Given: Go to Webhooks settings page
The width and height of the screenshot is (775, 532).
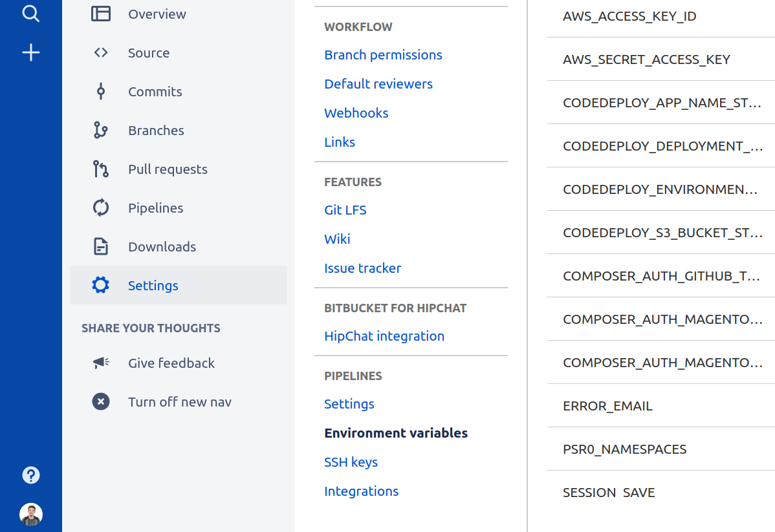Looking at the screenshot, I should pos(356,113).
